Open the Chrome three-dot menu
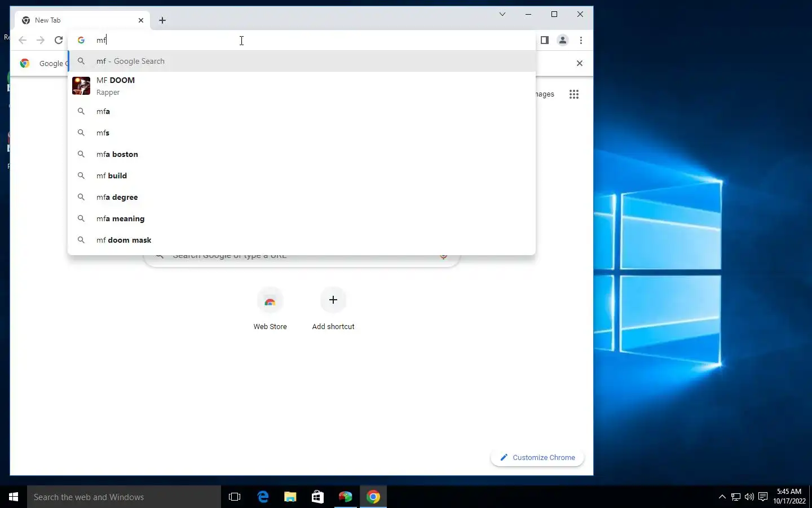812x508 pixels. click(581, 40)
